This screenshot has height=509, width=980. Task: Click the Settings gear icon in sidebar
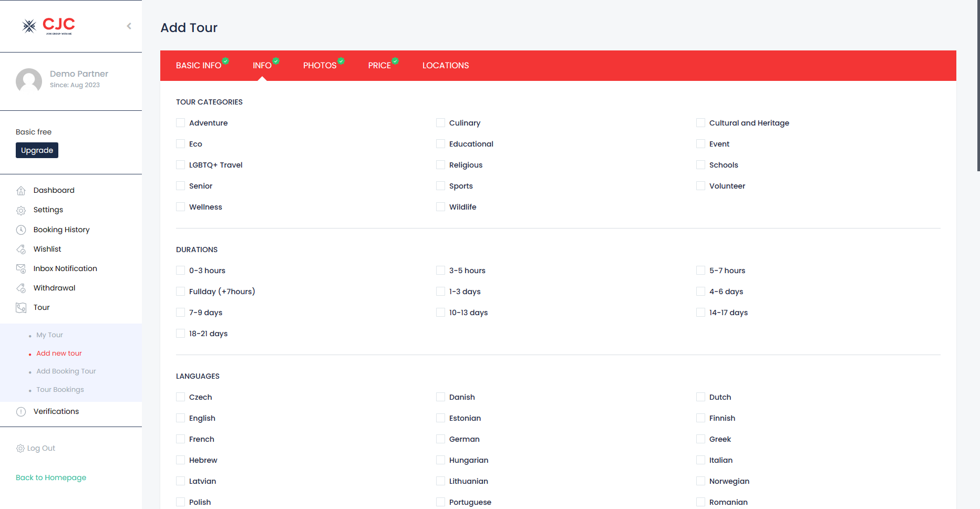pos(21,211)
